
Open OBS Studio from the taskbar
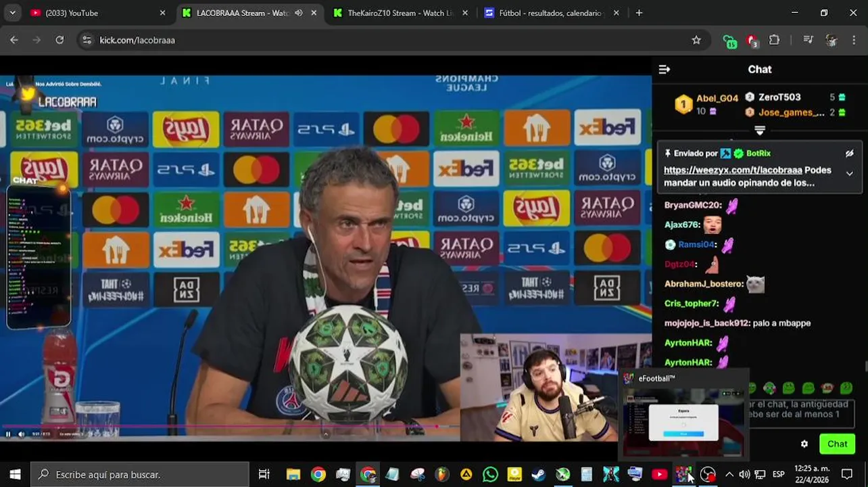click(x=708, y=475)
